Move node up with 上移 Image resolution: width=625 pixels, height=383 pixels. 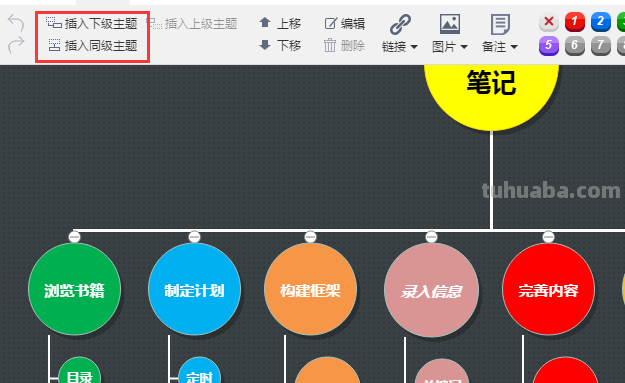tap(280, 24)
